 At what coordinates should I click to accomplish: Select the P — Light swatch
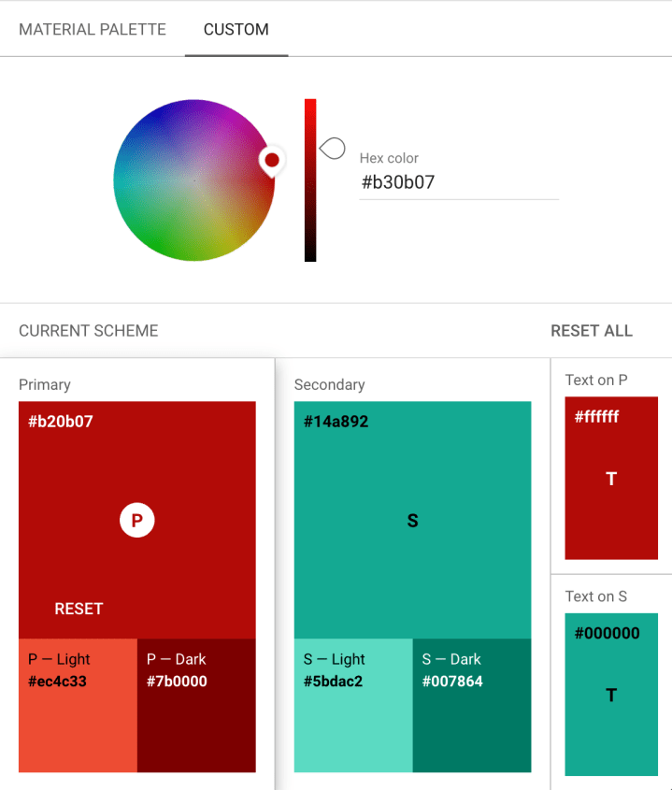pyautogui.click(x=78, y=705)
